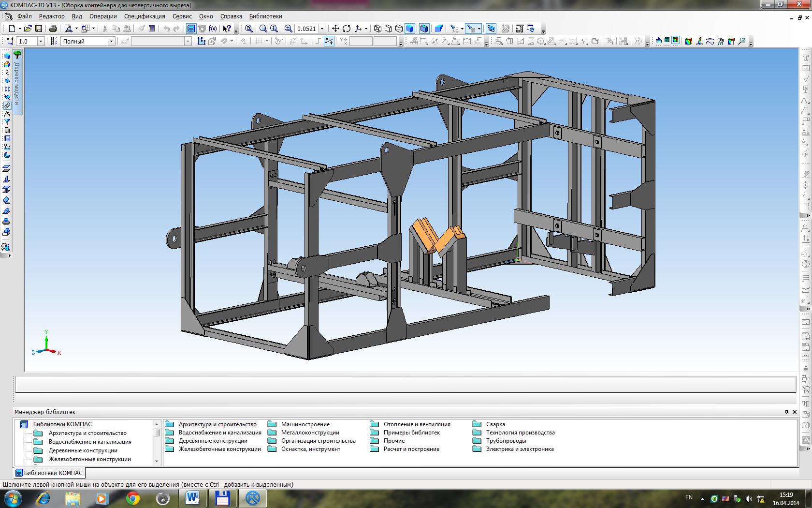The width and height of the screenshot is (812, 508).
Task: Open the Редактор menu
Action: [x=52, y=16]
